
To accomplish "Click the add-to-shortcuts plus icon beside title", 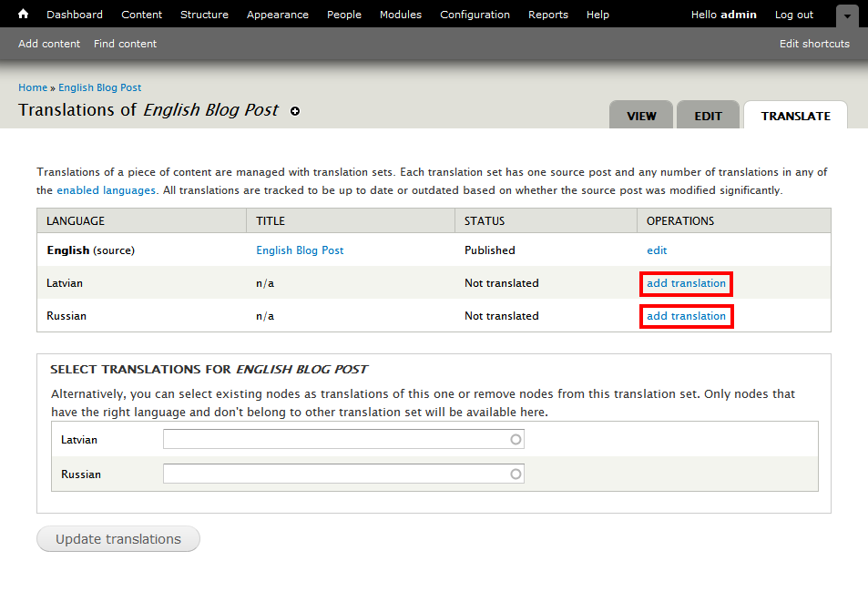I will point(294,111).
